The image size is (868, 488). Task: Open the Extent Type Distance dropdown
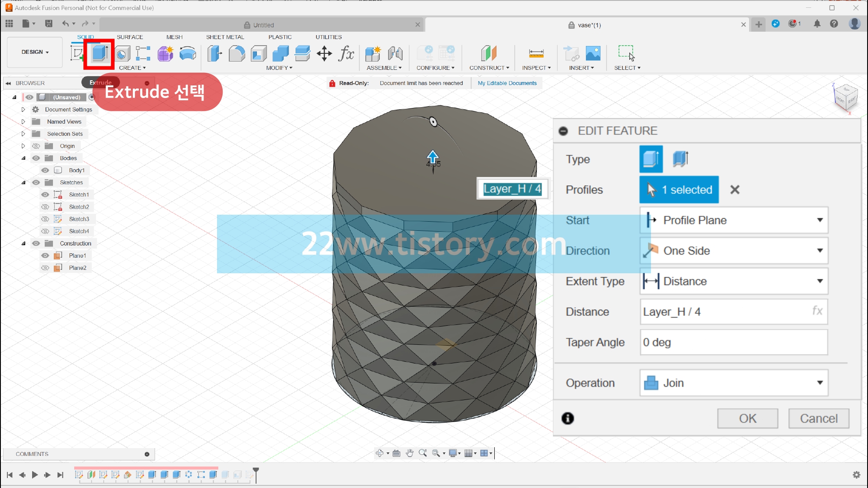pyautogui.click(x=733, y=281)
